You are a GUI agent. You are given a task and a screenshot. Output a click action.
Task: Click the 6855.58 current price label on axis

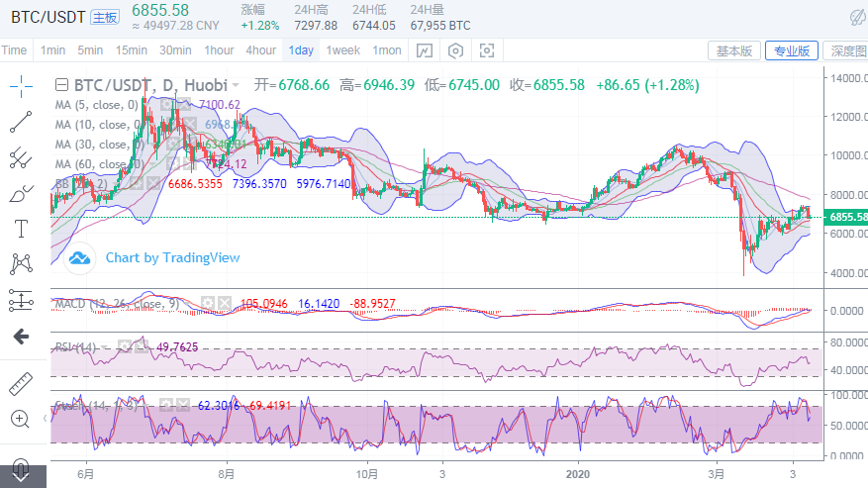[x=846, y=217]
